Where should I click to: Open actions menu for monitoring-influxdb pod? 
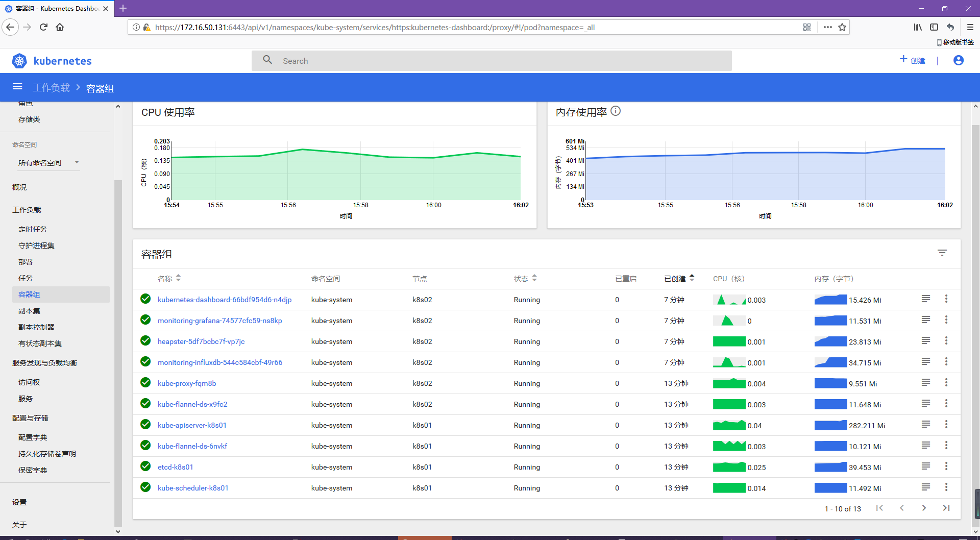[946, 361]
